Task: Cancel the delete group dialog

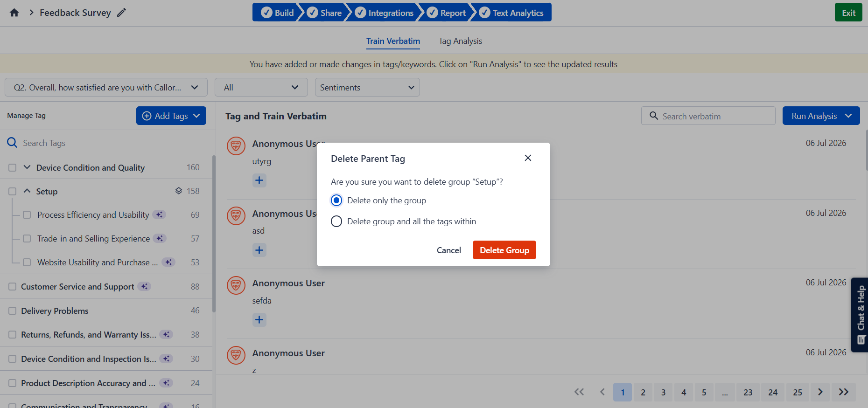Action: [449, 250]
